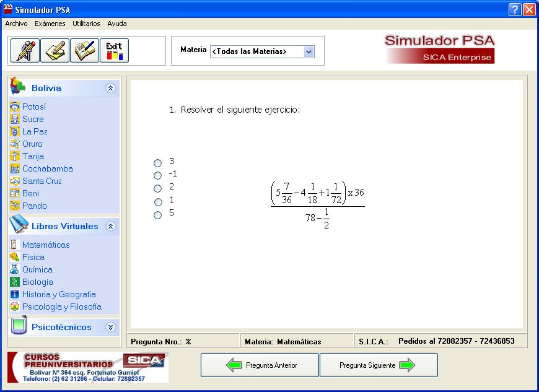Select answer option 3
The height and width of the screenshot is (392, 539).
pos(157,163)
